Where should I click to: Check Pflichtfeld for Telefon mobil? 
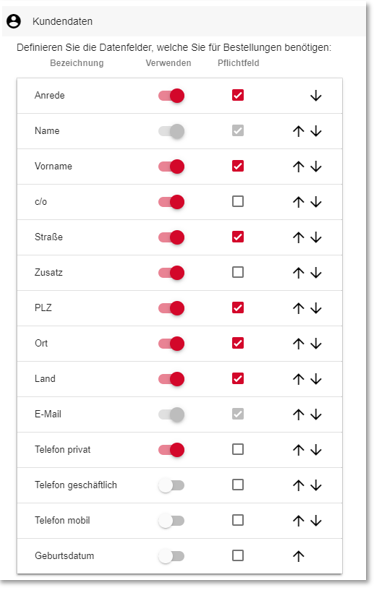pyautogui.click(x=238, y=520)
